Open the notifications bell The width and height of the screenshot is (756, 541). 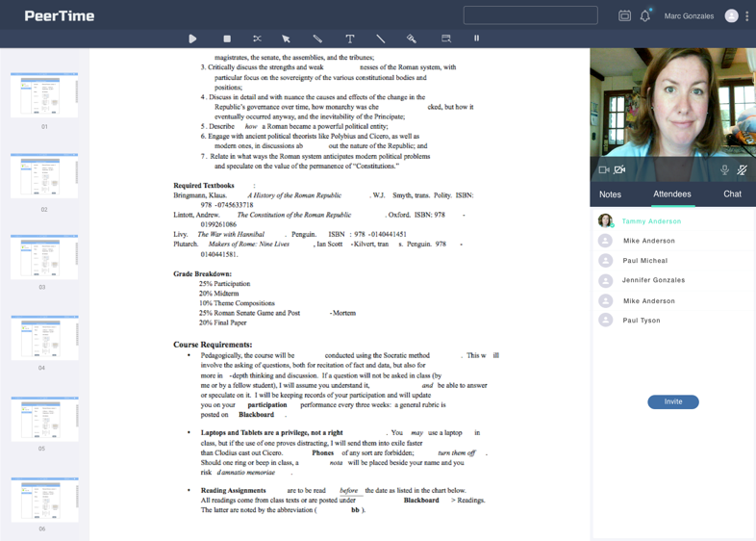[645, 16]
